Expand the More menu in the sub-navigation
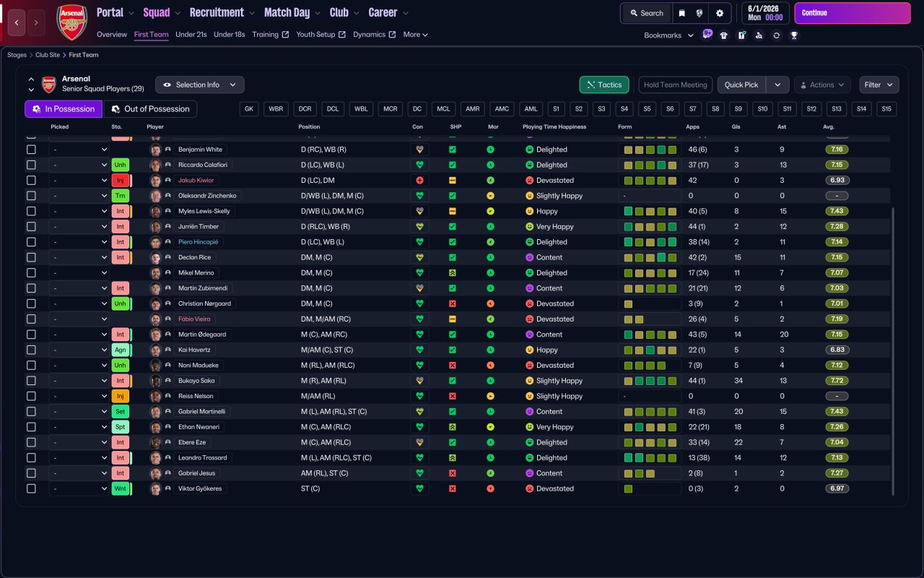Screen dimensions: 924x578 pos(416,35)
